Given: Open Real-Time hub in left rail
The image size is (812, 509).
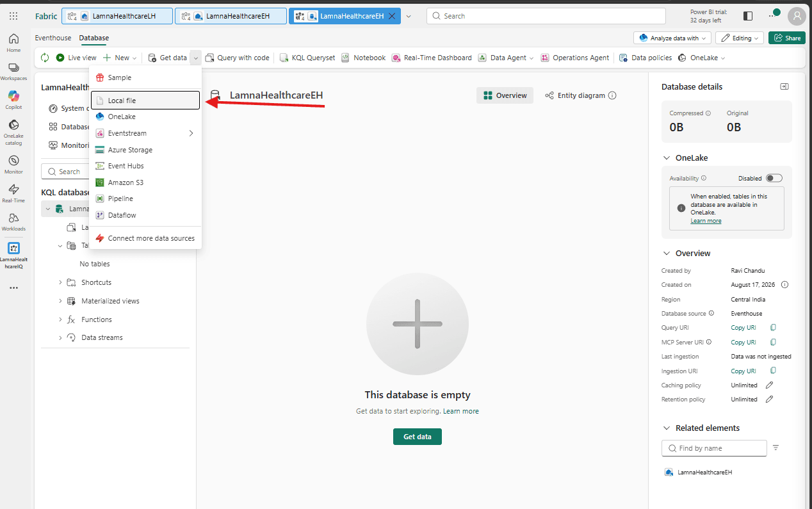Looking at the screenshot, I should coord(13,193).
